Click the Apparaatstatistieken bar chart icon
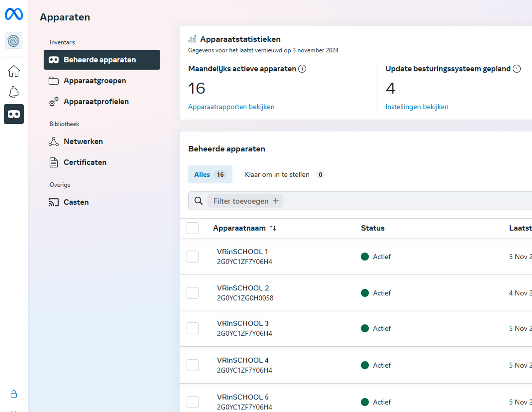 (192, 39)
